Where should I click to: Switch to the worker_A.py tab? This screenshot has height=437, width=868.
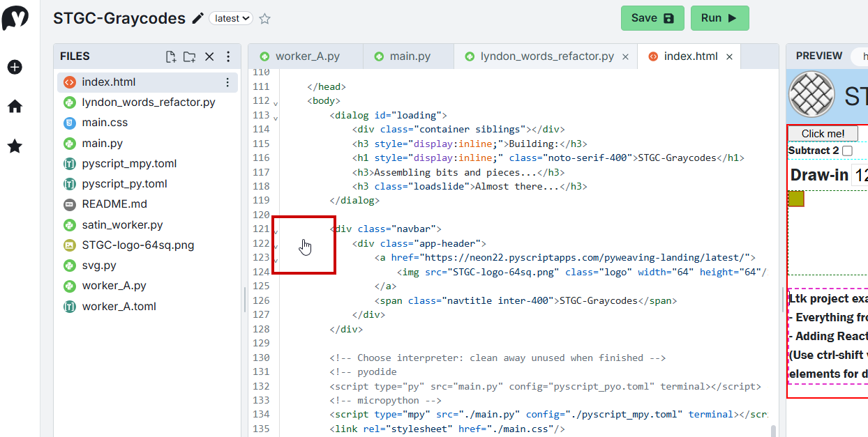(306, 56)
